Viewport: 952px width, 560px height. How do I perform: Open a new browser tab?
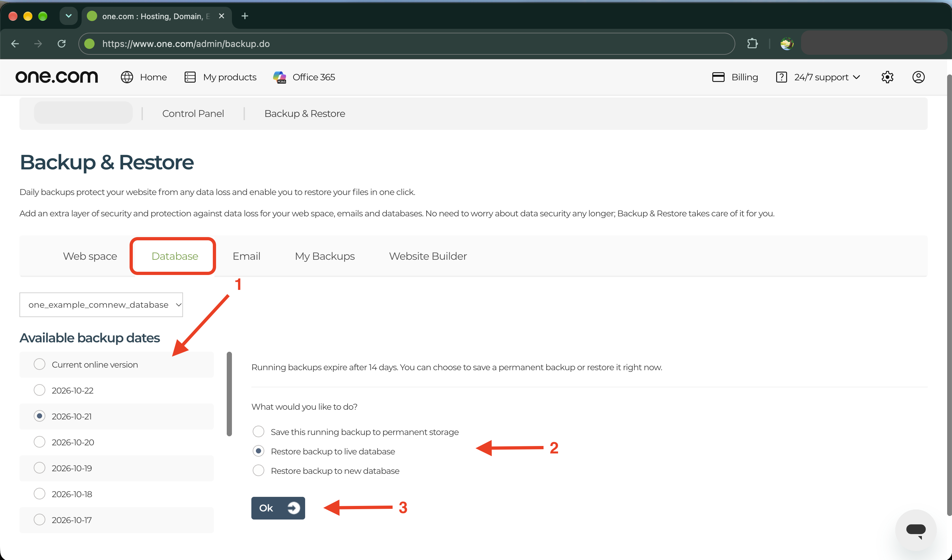coord(245,16)
